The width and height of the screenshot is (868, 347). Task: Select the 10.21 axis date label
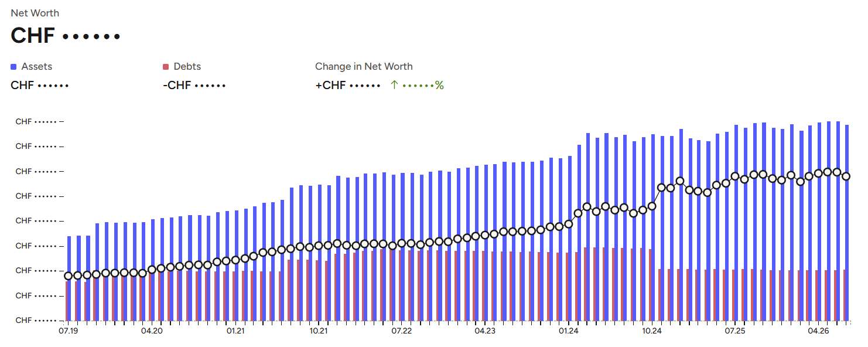(x=319, y=331)
